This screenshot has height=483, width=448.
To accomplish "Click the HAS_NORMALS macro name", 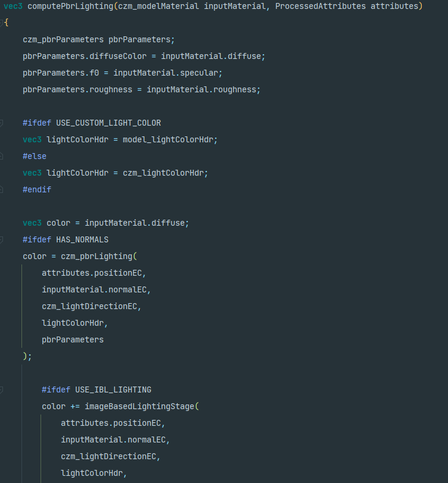I will point(82,240).
